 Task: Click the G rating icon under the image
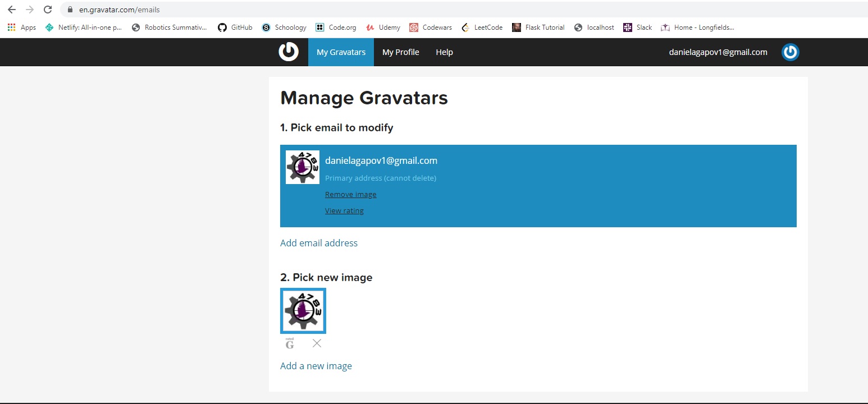pyautogui.click(x=290, y=343)
